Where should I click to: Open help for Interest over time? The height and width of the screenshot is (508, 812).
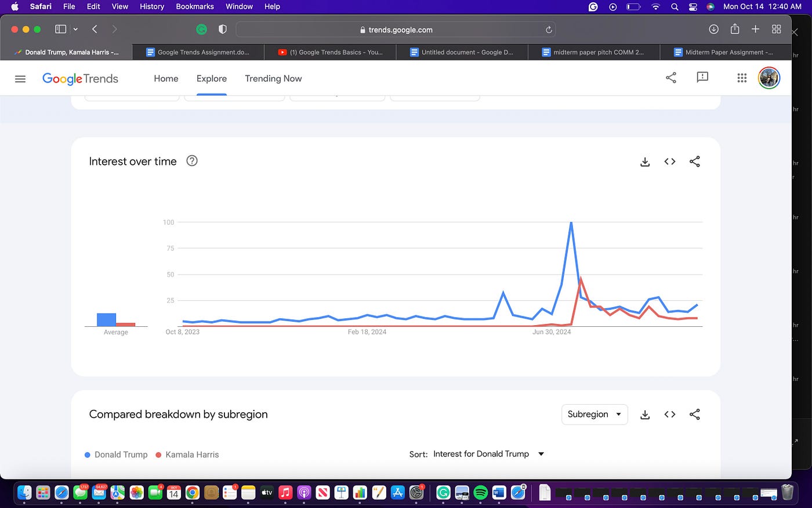(x=192, y=161)
